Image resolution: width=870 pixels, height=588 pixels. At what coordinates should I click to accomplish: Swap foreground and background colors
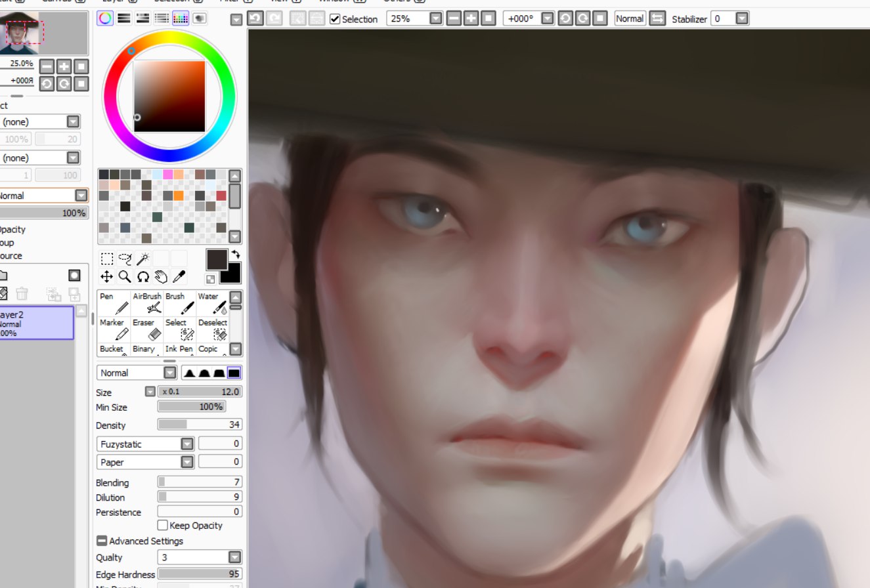click(235, 254)
